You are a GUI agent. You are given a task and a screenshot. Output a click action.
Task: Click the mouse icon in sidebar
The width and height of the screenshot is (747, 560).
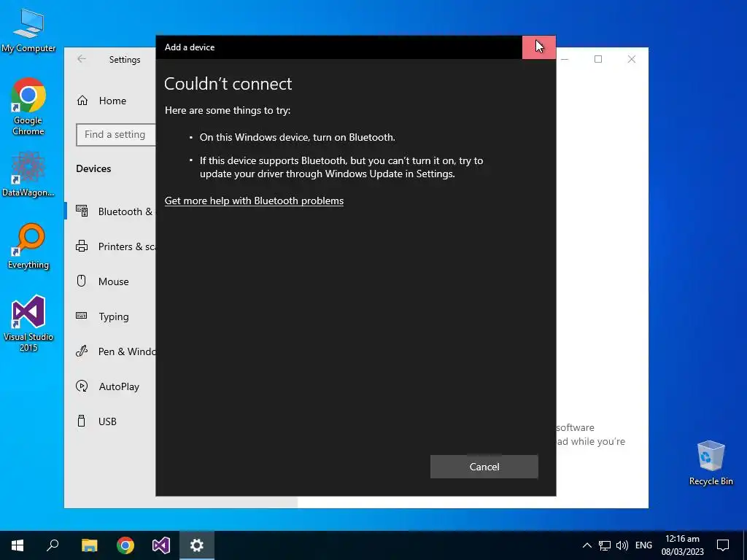pyautogui.click(x=82, y=281)
